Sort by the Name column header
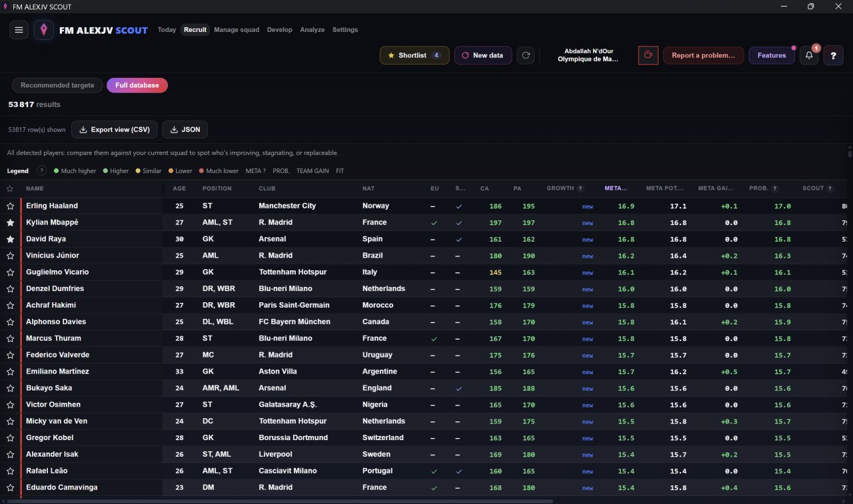The width and height of the screenshot is (853, 504). [35, 188]
